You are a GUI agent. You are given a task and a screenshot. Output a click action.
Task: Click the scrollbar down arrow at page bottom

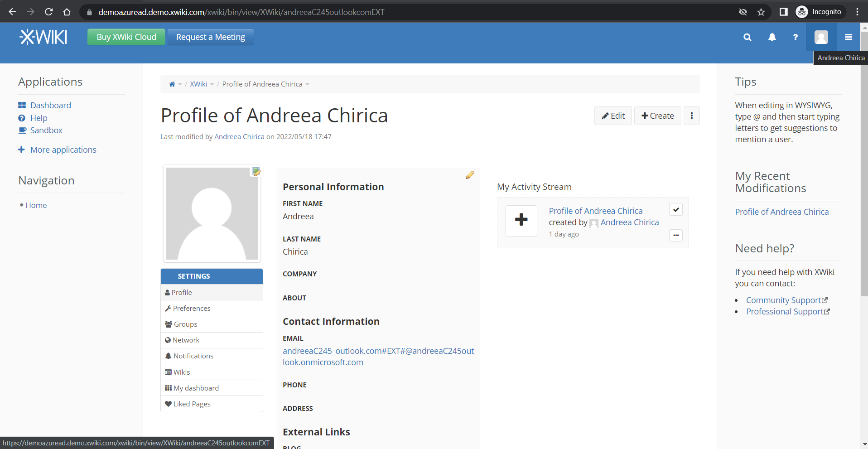864,444
